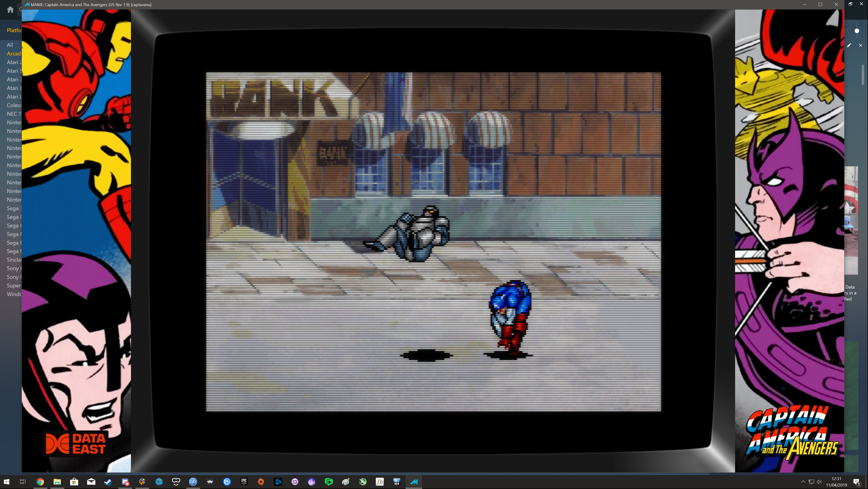
Task: Close the LaunchBox details panel
Action: (x=860, y=45)
